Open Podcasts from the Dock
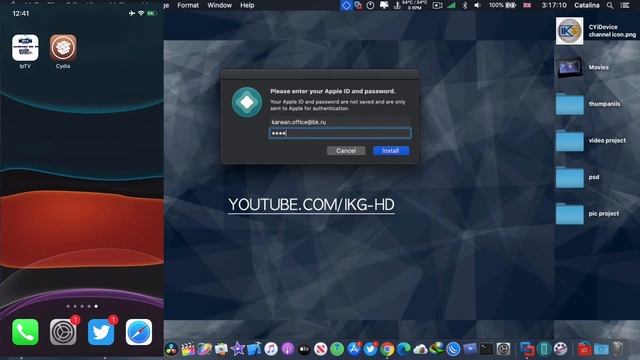The width and height of the screenshot is (640, 360). coord(287,349)
